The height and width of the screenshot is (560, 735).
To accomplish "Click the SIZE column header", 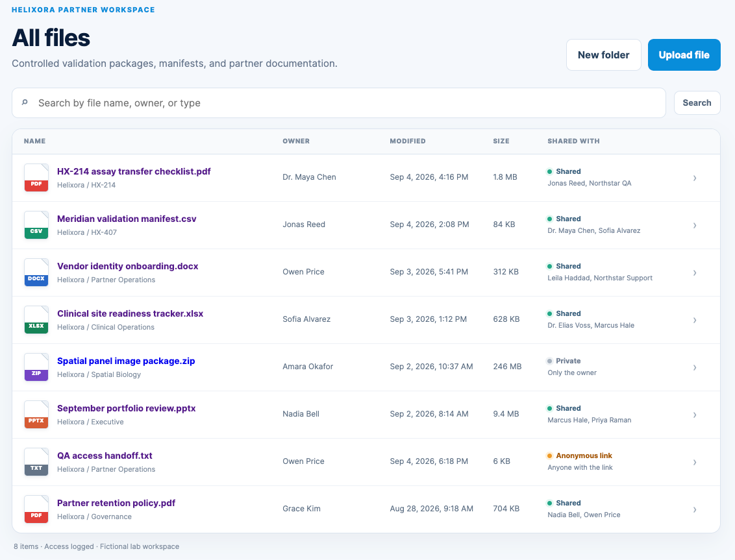I will tap(501, 141).
